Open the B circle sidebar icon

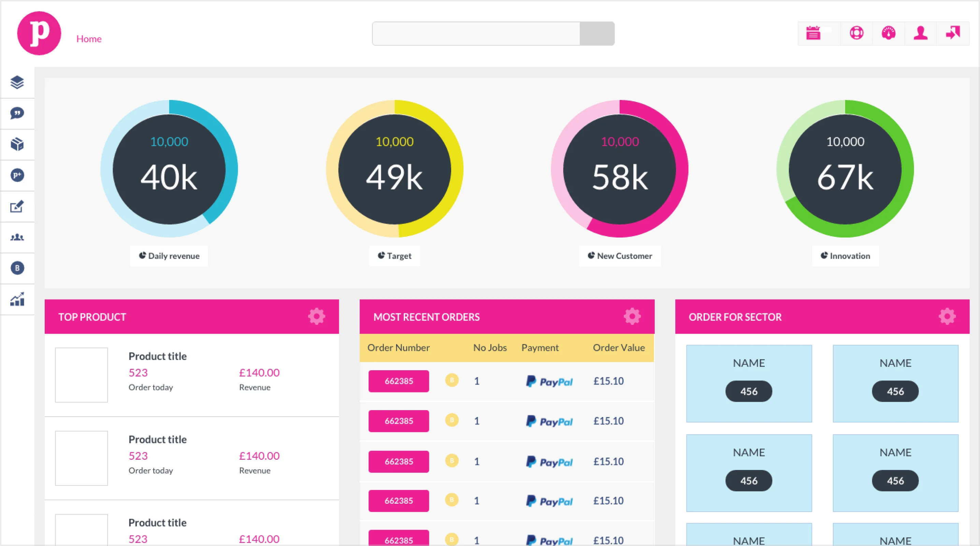(x=17, y=268)
